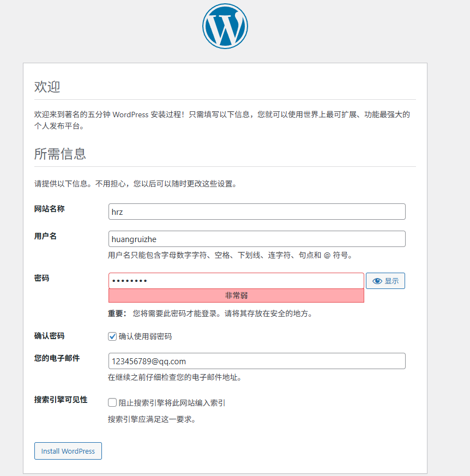The image size is (470, 476).
Task: Click the 欢迎 heading text
Action: pos(47,87)
